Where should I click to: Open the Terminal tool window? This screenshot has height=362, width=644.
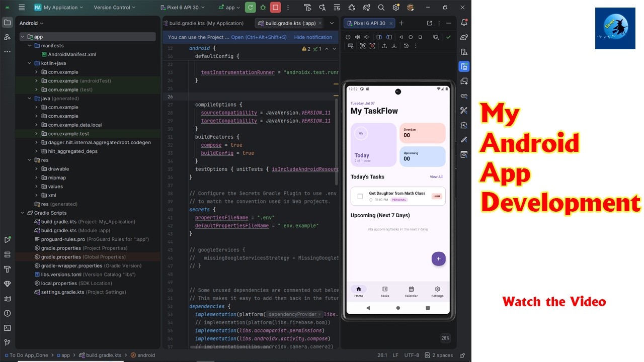coord(7,328)
